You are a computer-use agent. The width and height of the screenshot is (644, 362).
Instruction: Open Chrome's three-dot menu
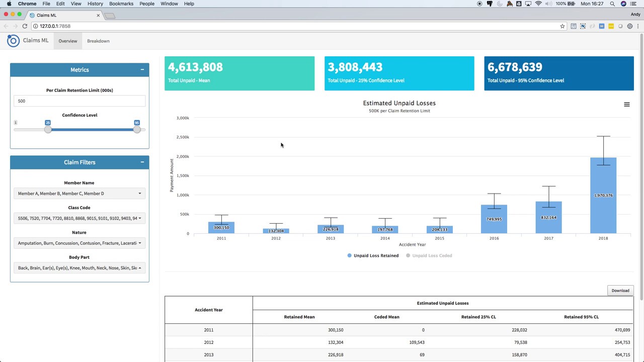[638, 26]
